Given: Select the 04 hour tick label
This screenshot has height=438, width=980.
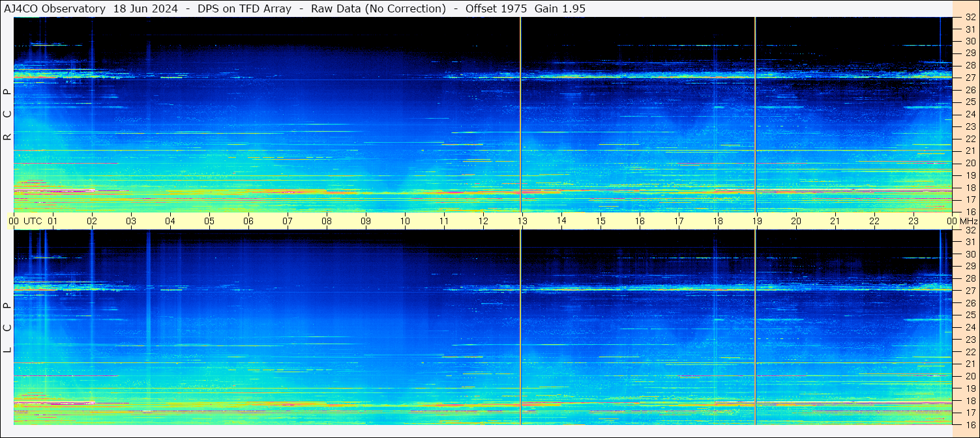Looking at the screenshot, I should tap(170, 221).
